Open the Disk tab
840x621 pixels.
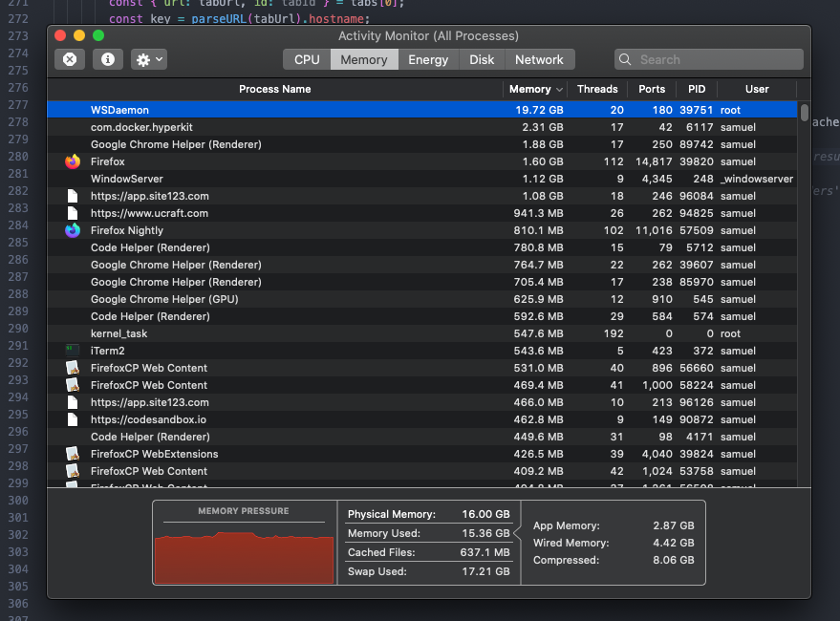click(482, 59)
